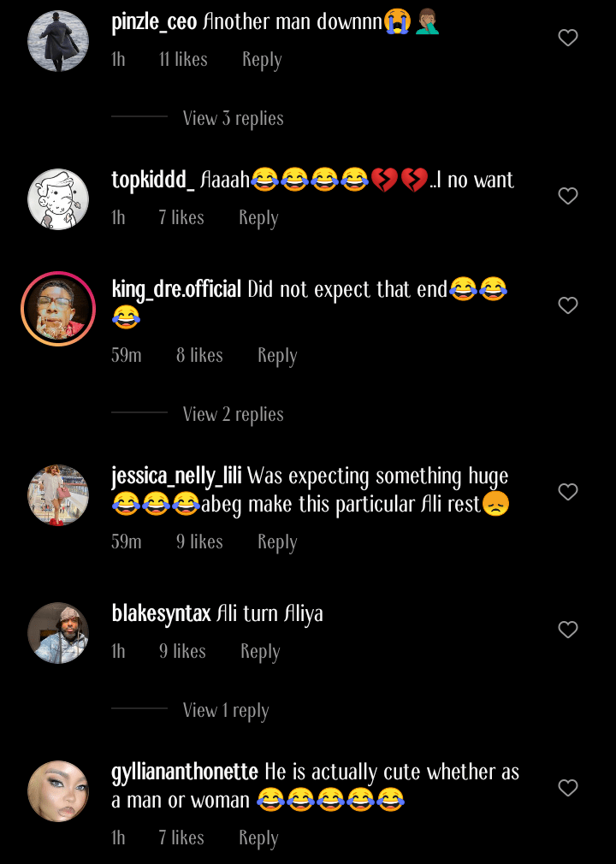Reply to topkiddd_'s comment
The height and width of the screenshot is (864, 616).
pos(258,217)
